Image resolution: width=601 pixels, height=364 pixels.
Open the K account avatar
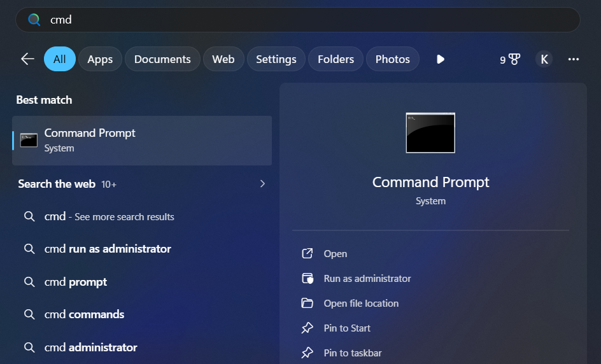point(544,59)
